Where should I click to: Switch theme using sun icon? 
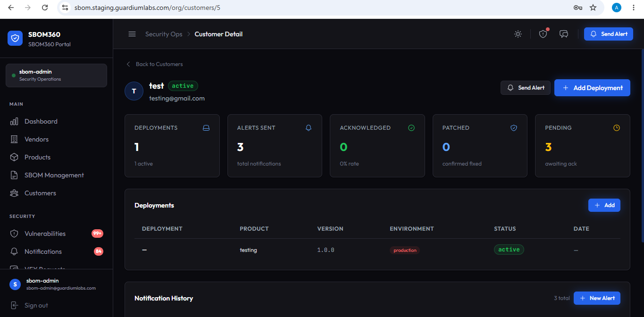[518, 34]
